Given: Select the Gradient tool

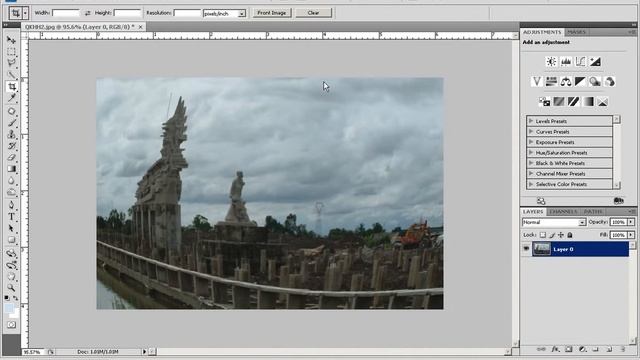Looking at the screenshot, I should pyautogui.click(x=11, y=169).
